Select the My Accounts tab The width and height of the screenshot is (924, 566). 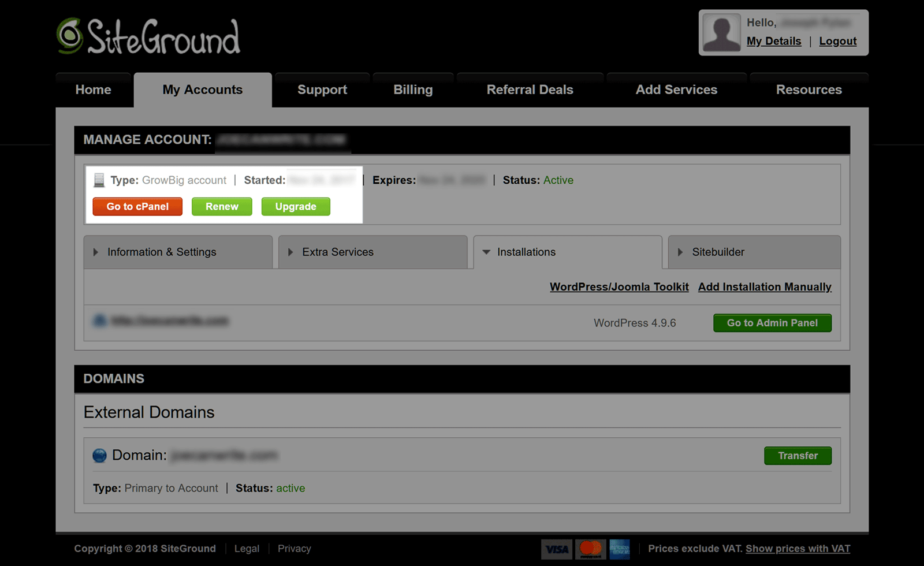(x=203, y=90)
